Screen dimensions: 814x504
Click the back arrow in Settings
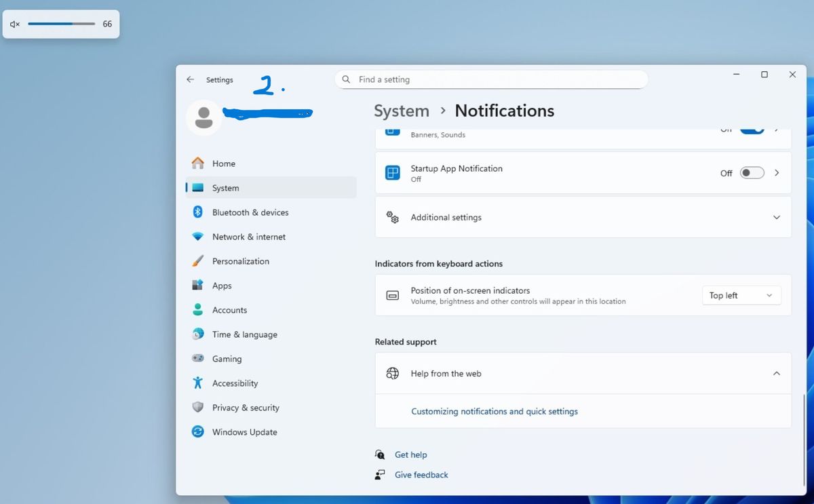[x=190, y=79]
